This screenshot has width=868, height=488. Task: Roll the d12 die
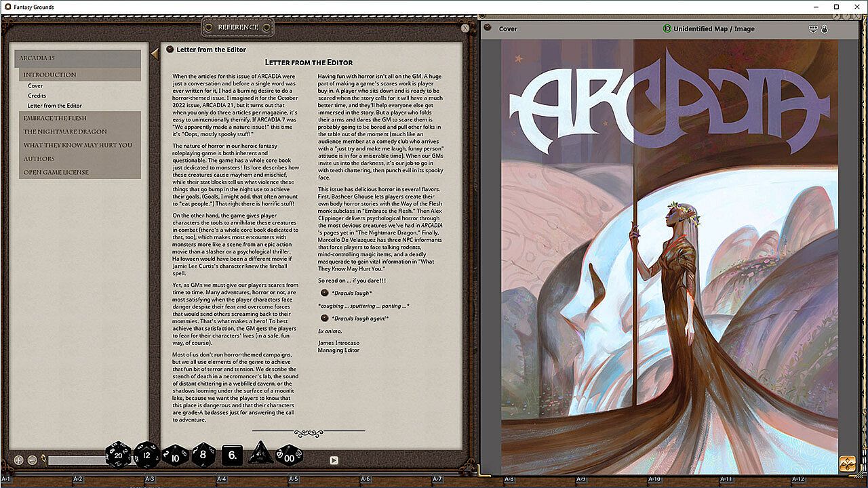[146, 455]
